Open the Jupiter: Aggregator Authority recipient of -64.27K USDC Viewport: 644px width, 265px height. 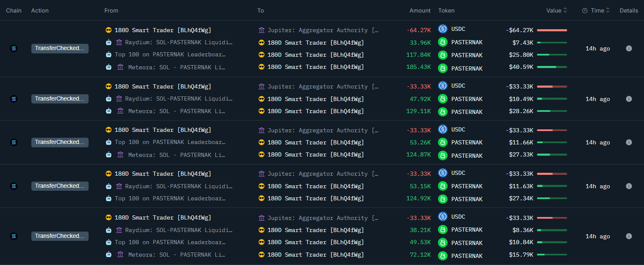click(x=323, y=30)
